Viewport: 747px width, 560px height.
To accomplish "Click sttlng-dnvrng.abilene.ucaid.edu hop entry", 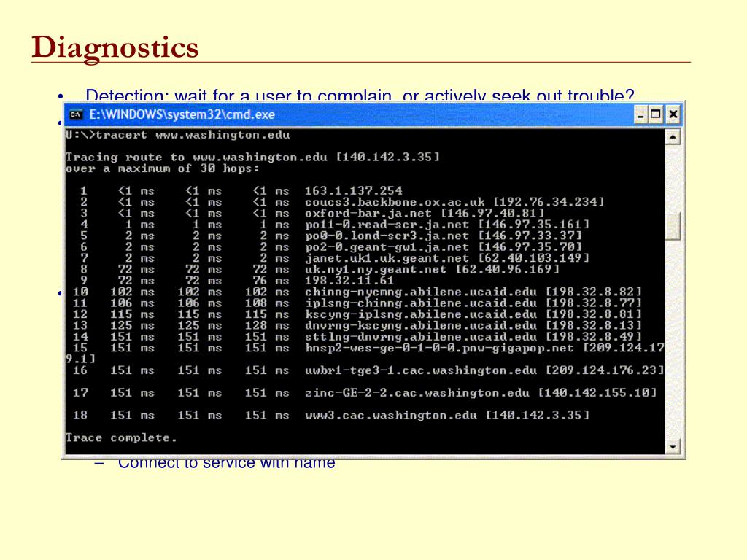I will (473, 337).
